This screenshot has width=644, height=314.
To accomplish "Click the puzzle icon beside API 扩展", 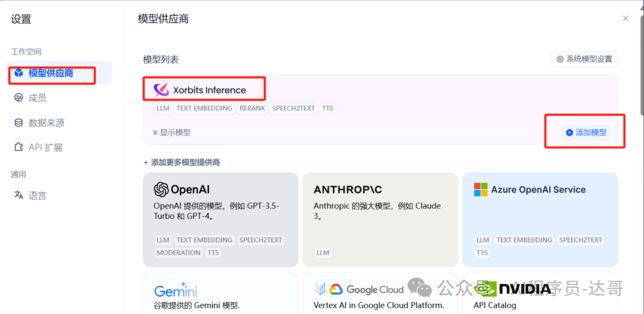I will tap(18, 147).
